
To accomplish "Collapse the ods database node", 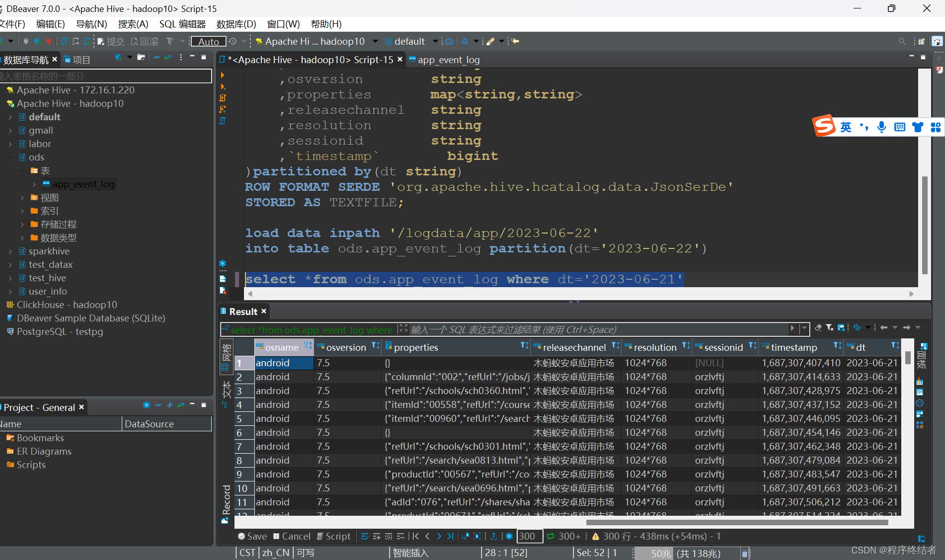I will pyautogui.click(x=10, y=158).
